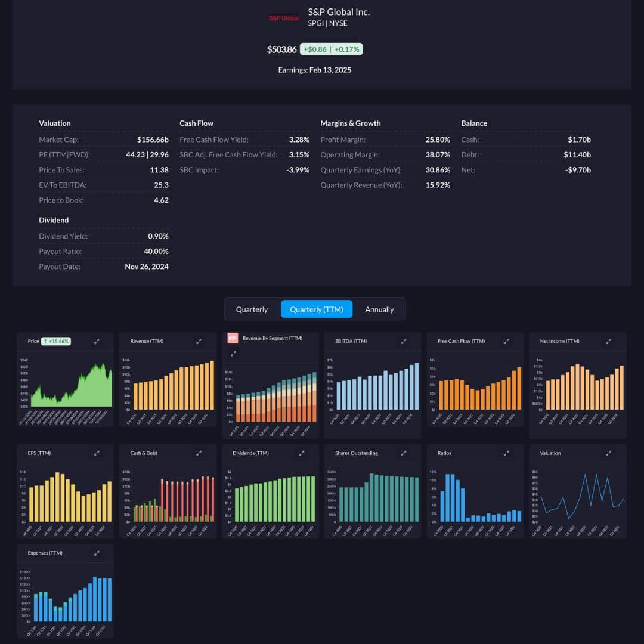Click the Margins & Growth heading
Image resolution: width=644 pixels, height=644 pixels.
(x=351, y=123)
